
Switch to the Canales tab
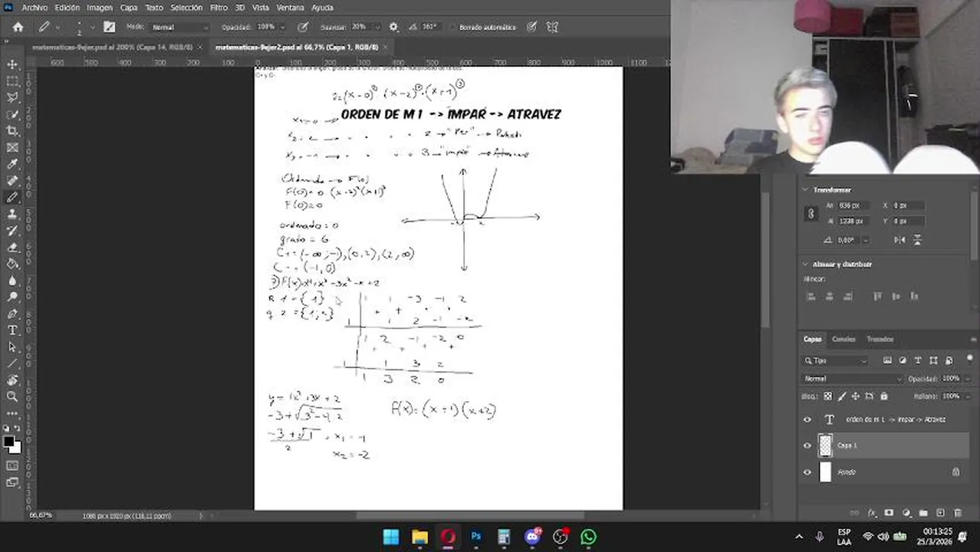[x=844, y=339]
